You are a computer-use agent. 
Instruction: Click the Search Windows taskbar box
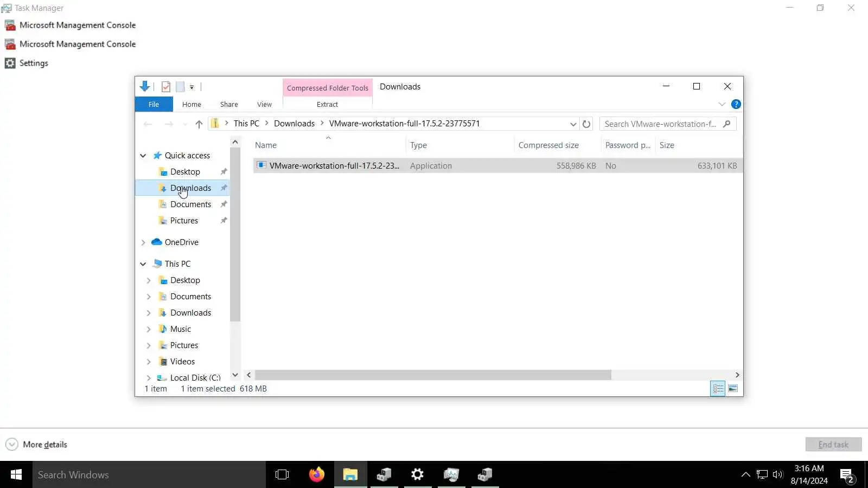(x=149, y=475)
